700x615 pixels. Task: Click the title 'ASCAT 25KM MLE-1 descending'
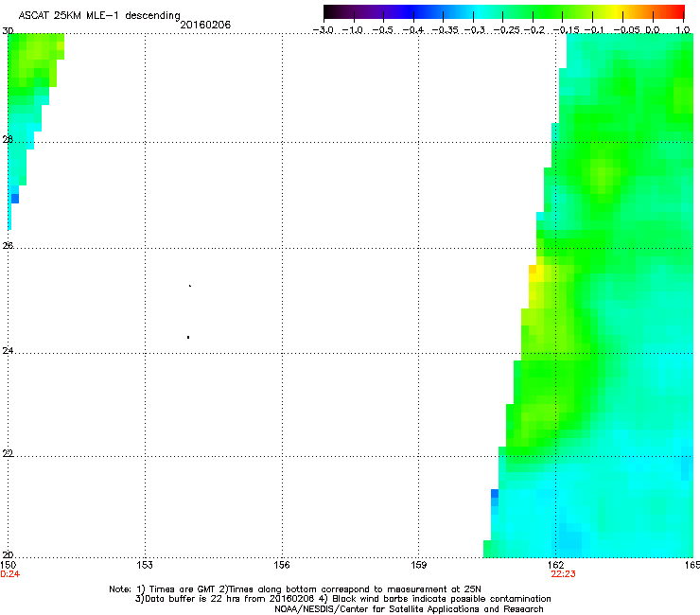tap(99, 15)
